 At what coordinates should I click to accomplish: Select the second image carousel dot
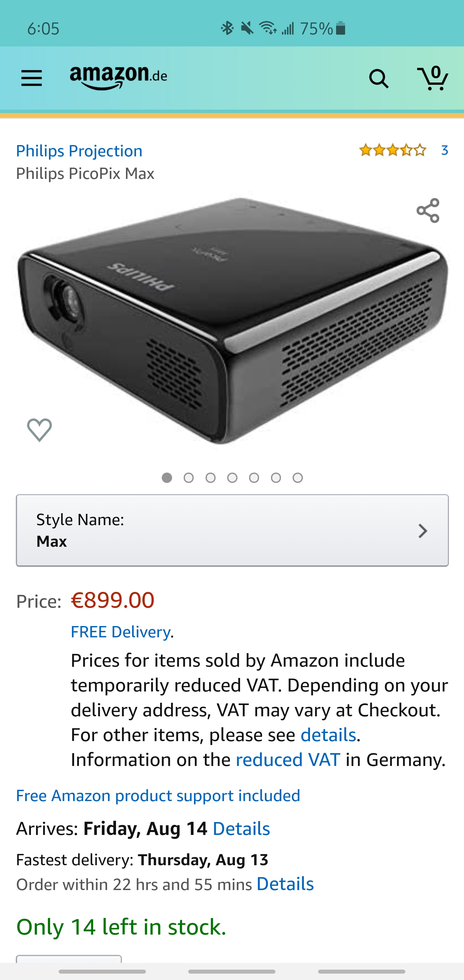[188, 477]
